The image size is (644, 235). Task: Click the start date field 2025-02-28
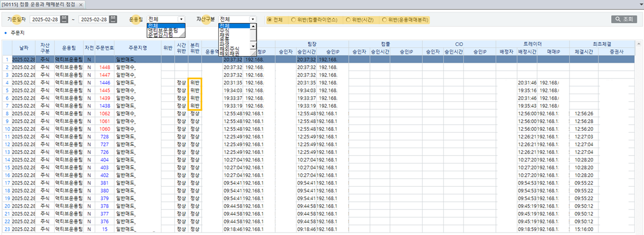click(48, 20)
